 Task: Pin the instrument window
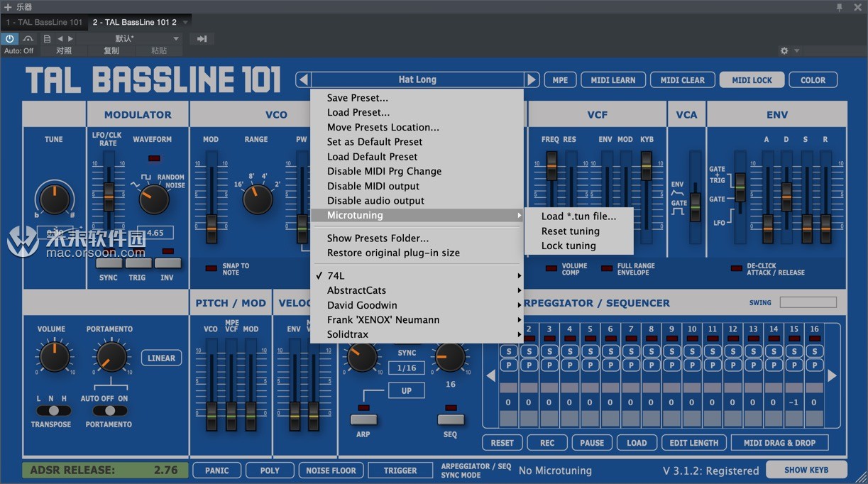pyautogui.click(x=840, y=7)
